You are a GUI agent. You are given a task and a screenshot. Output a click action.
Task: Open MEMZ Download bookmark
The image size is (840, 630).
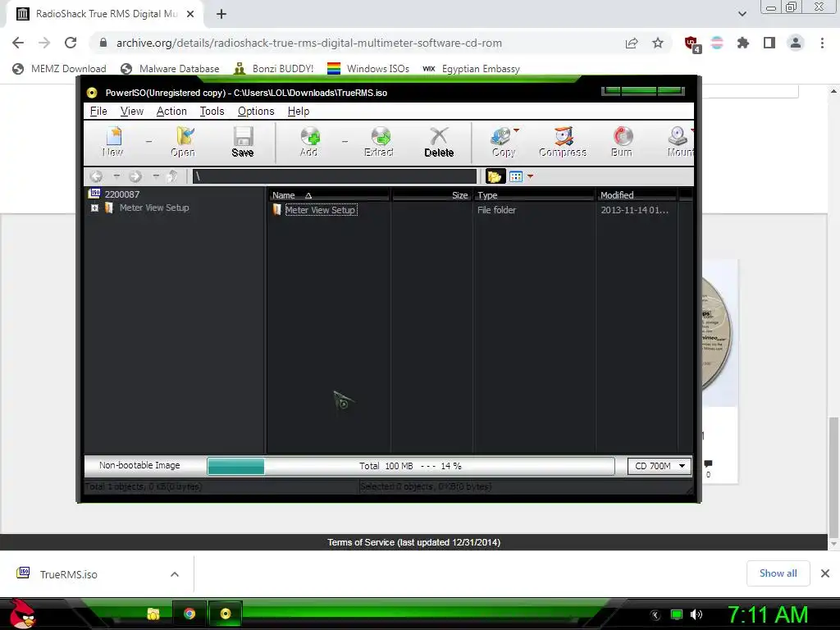(59, 69)
